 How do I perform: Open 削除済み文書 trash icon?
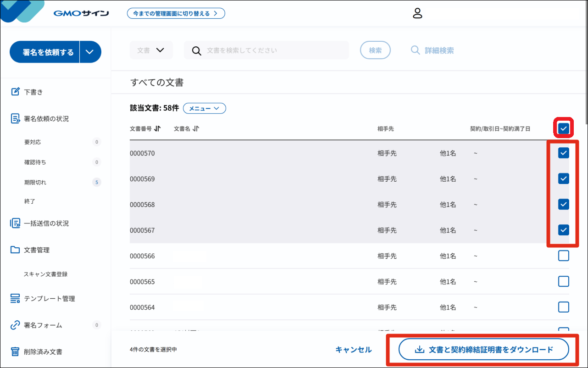pos(16,352)
